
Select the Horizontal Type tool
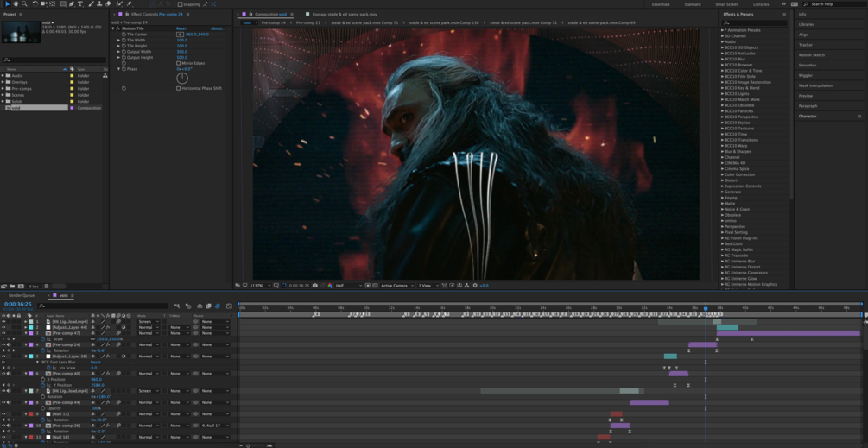(80, 3)
